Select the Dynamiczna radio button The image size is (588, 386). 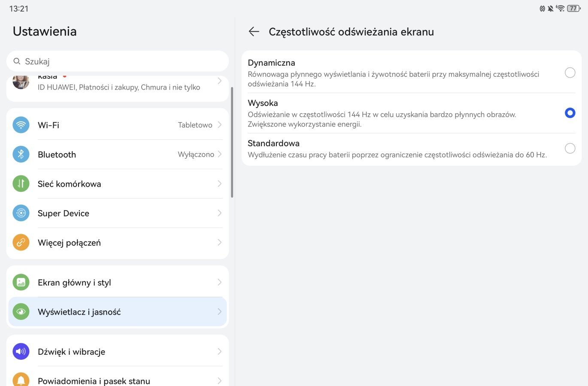[570, 72]
